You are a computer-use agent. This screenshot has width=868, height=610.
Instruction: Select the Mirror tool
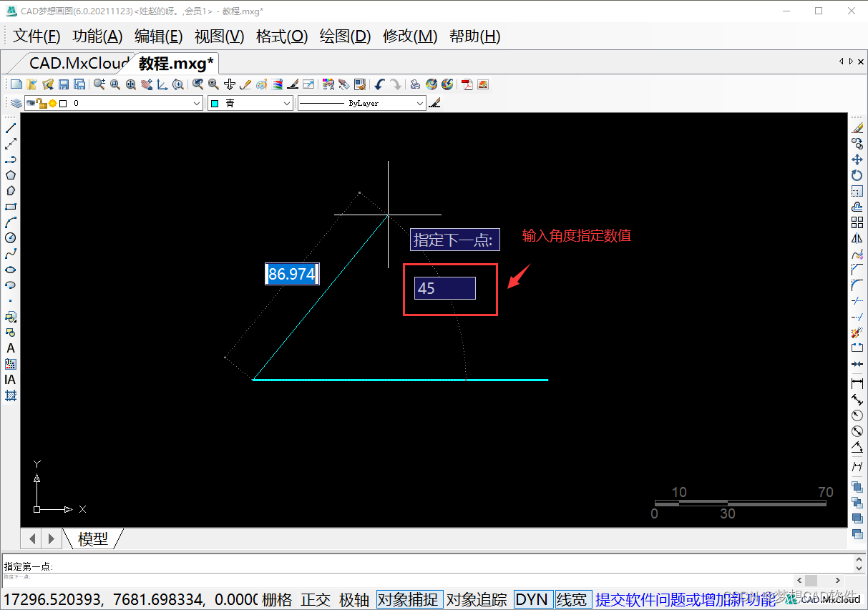pos(857,238)
